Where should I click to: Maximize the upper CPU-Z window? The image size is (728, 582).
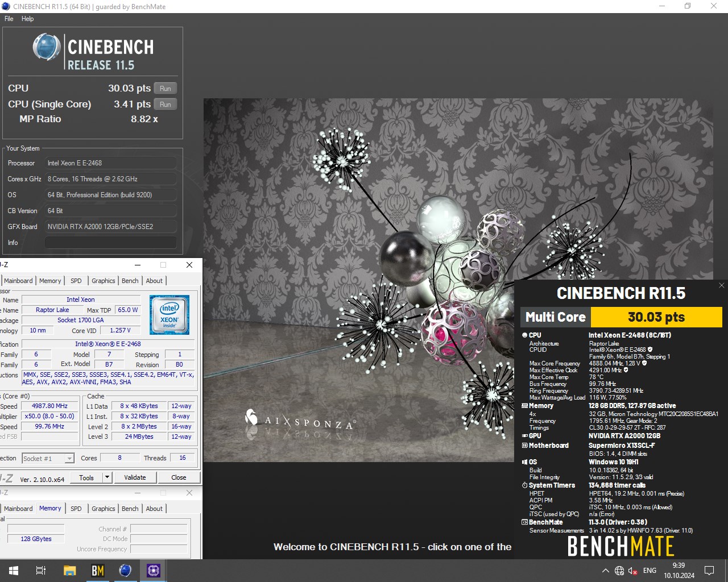(163, 265)
